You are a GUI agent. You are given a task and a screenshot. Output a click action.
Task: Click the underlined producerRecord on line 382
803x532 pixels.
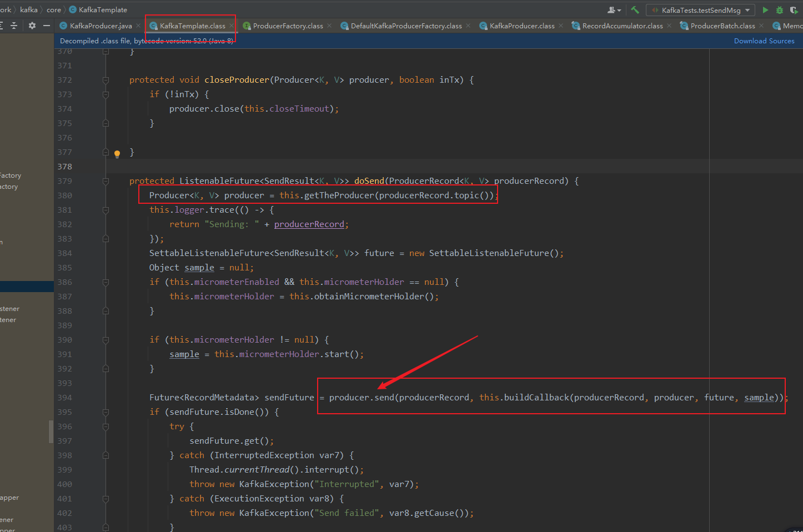coord(309,224)
